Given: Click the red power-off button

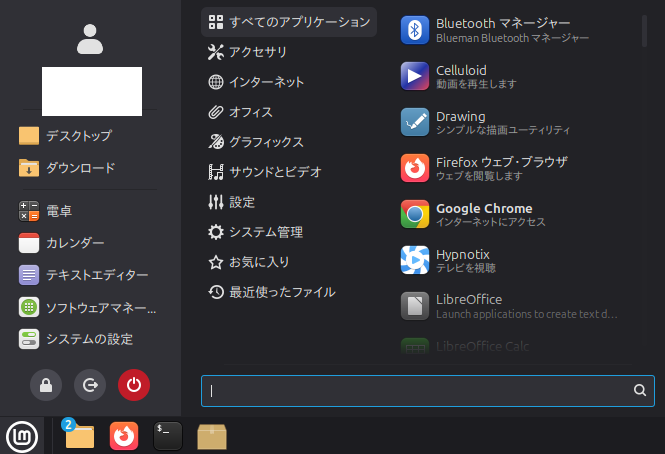Looking at the screenshot, I should [x=134, y=384].
